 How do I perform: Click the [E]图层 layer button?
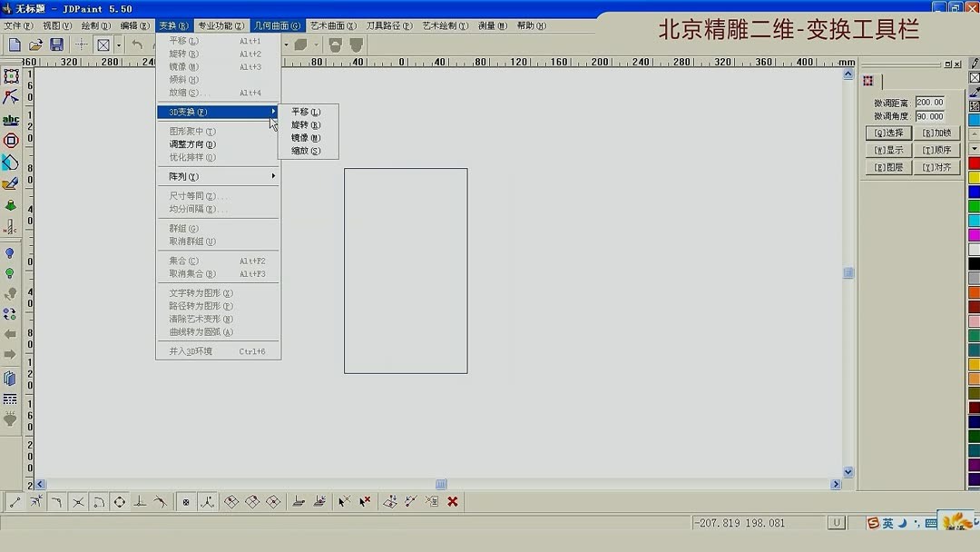pyautogui.click(x=887, y=167)
